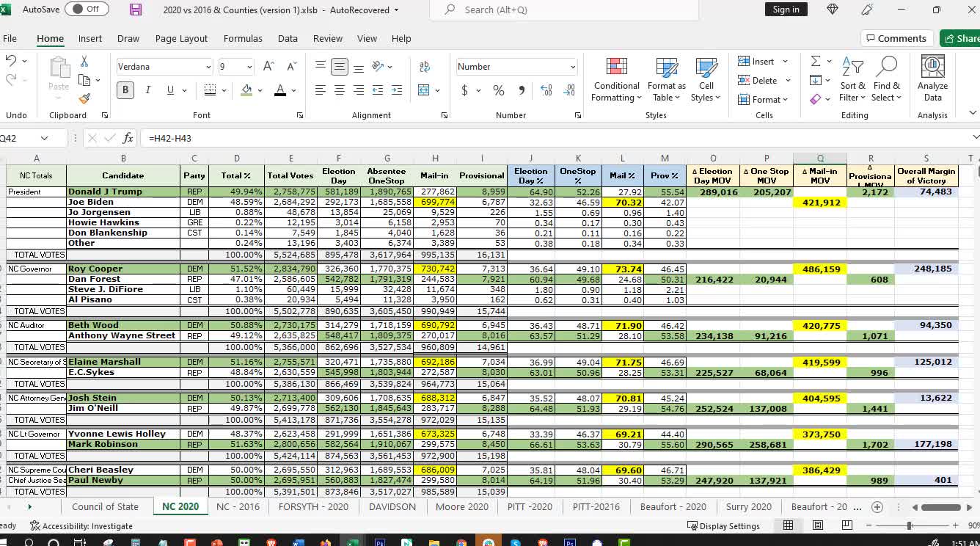Click the Wrap Text icon
The height and width of the screenshot is (546, 980).
425,67
